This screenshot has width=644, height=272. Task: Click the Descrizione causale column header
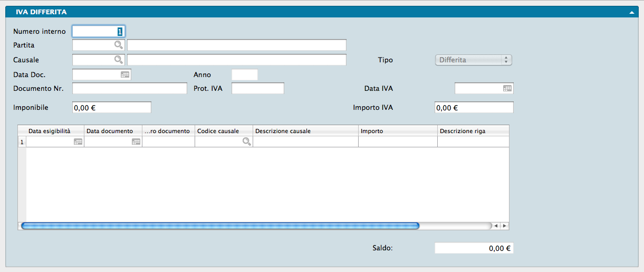(x=305, y=131)
